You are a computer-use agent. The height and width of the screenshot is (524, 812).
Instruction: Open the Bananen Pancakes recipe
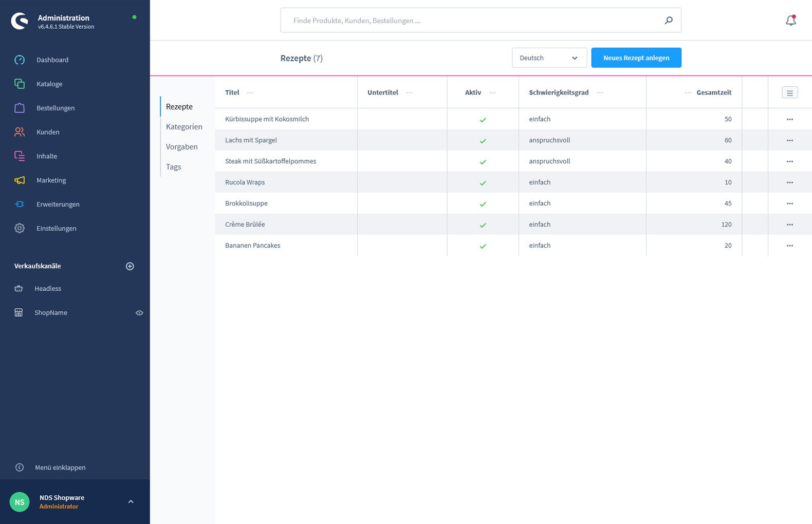[252, 245]
